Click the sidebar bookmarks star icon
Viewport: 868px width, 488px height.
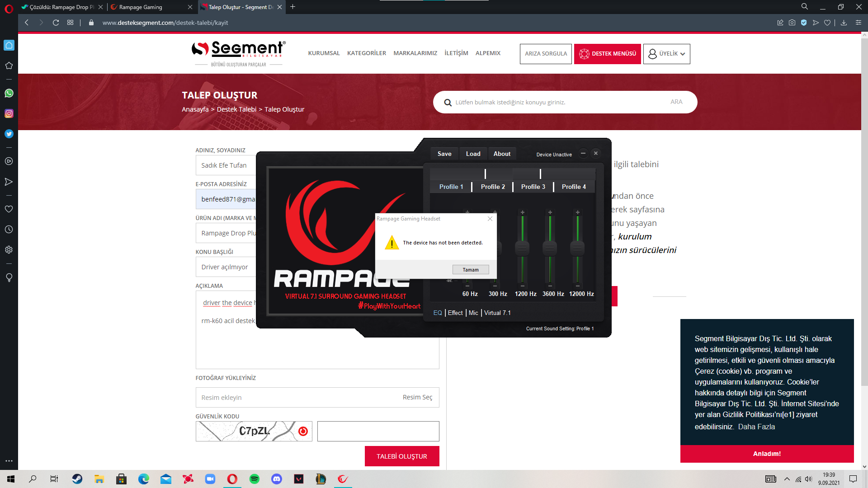coord(9,66)
